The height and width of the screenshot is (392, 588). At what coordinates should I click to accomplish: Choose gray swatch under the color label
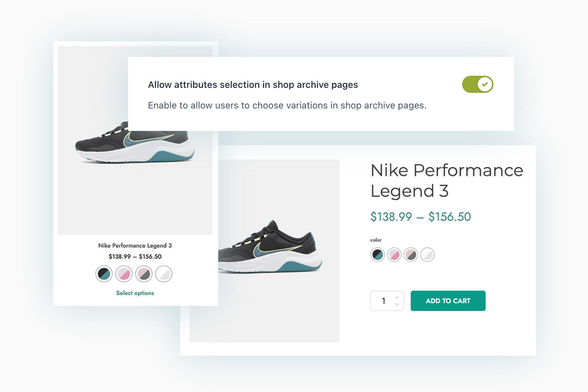click(x=411, y=255)
